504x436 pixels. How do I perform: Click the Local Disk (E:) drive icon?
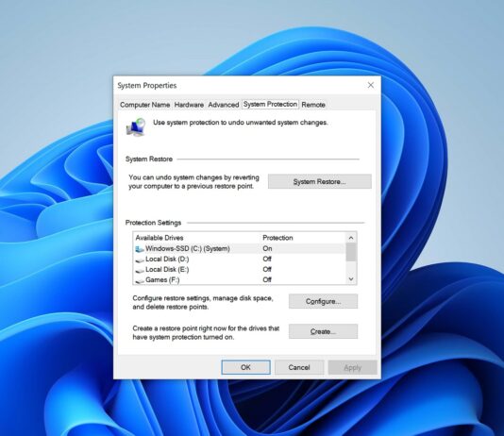(x=140, y=270)
